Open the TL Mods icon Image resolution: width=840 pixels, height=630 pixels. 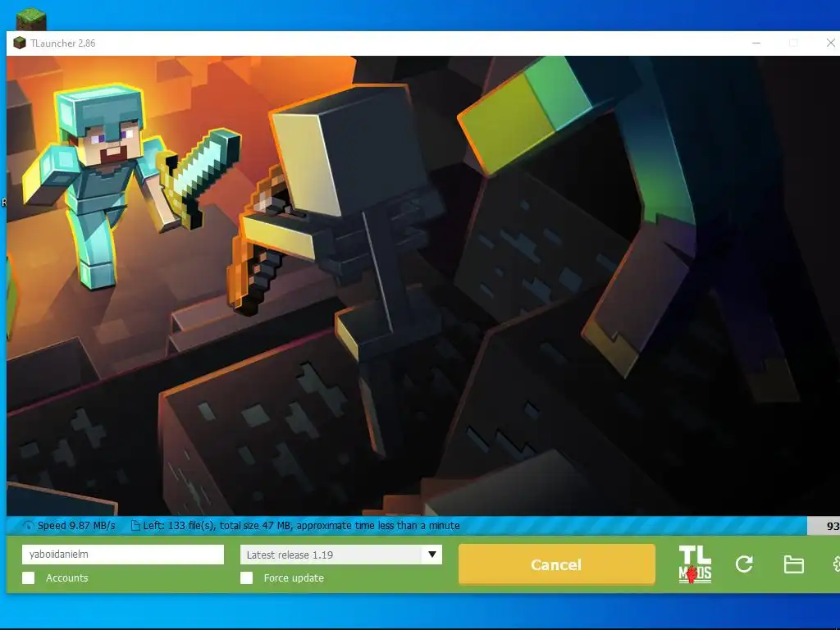tap(695, 564)
